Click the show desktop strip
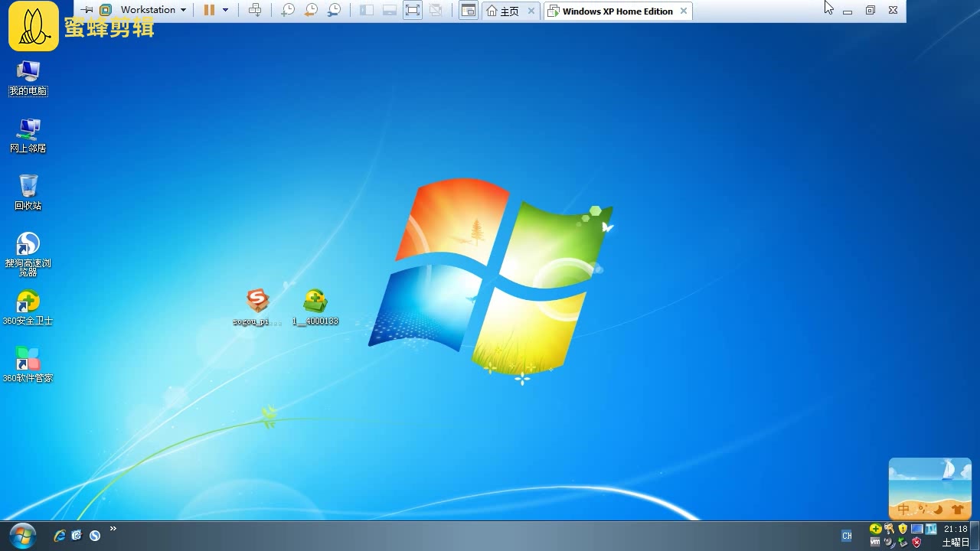 (x=975, y=536)
